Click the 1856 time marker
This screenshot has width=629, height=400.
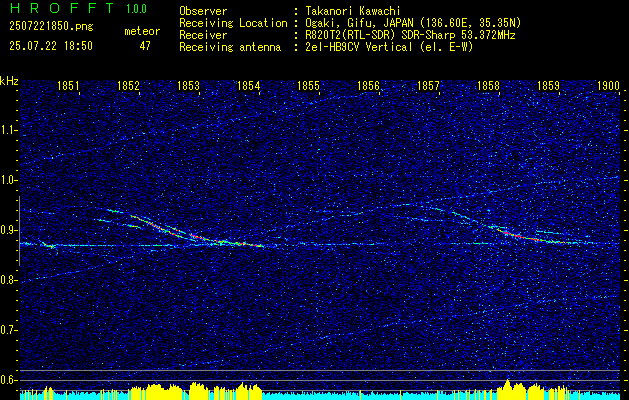pos(368,86)
